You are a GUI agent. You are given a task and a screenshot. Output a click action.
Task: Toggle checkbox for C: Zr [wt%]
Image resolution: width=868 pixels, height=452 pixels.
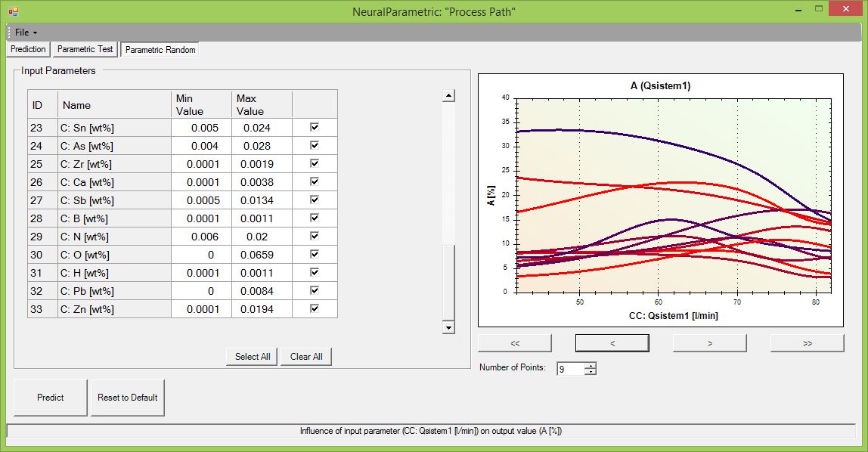(315, 164)
